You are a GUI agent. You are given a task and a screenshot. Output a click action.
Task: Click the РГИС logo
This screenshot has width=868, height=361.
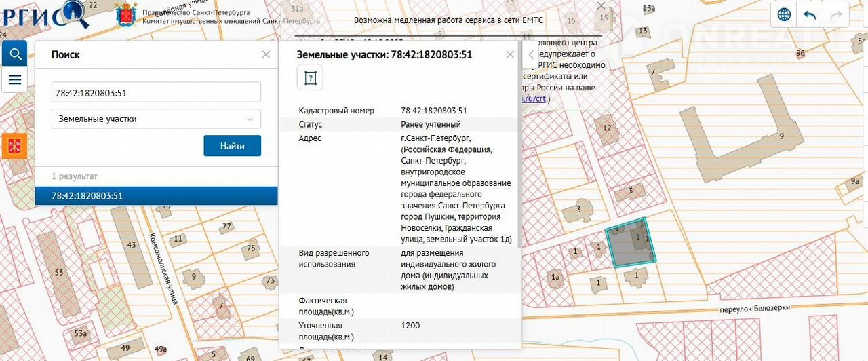44,15
